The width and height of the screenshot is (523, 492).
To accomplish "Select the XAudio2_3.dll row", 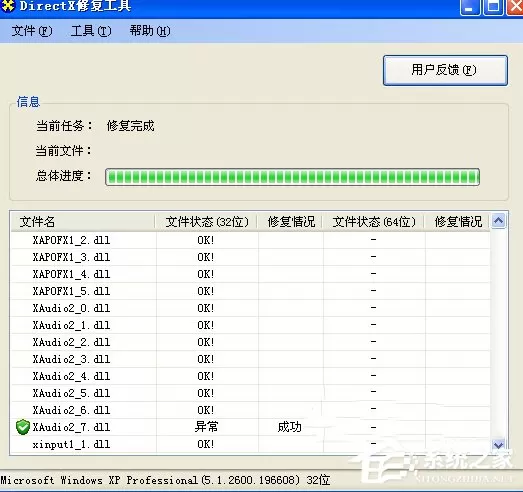I will (250, 359).
